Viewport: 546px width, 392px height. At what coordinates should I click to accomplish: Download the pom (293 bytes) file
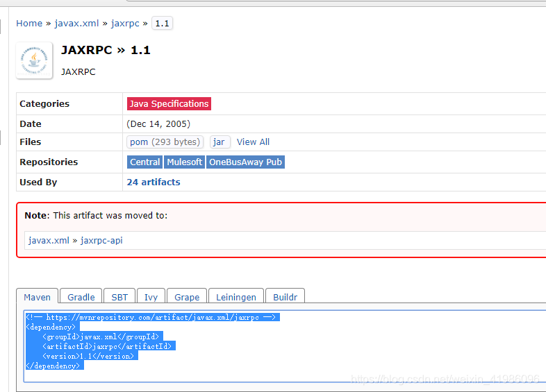tap(165, 142)
